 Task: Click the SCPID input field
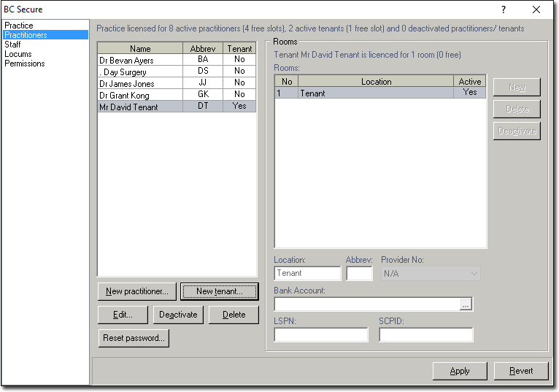[425, 335]
